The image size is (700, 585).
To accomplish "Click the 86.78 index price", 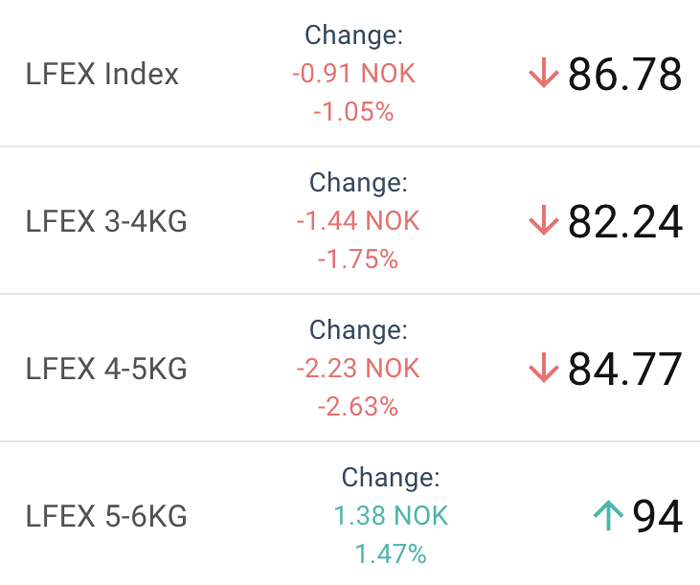I will [x=625, y=74].
